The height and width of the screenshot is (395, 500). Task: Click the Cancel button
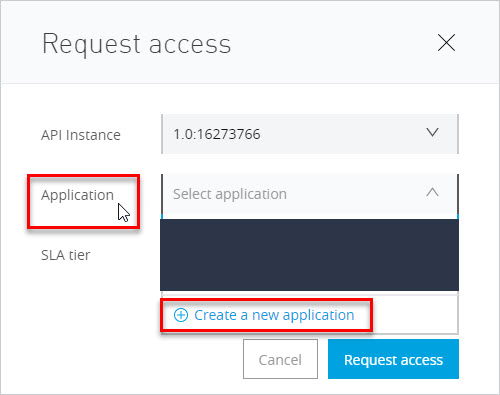280,359
